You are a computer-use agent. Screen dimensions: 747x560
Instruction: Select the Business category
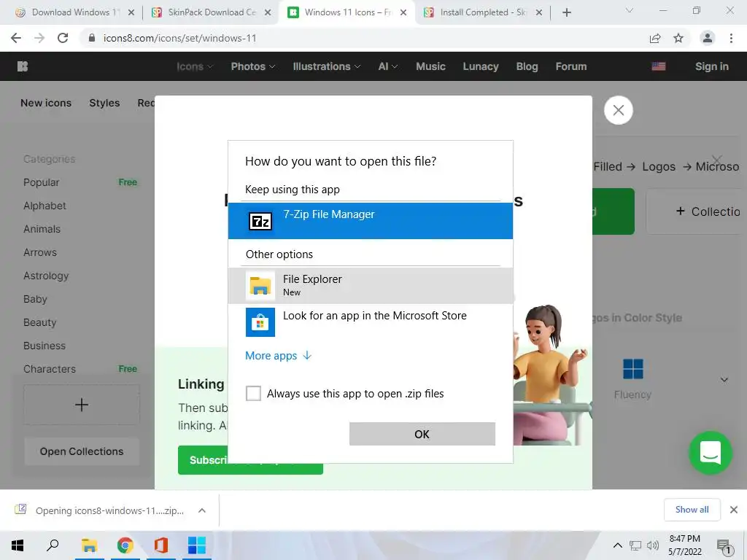tap(44, 346)
